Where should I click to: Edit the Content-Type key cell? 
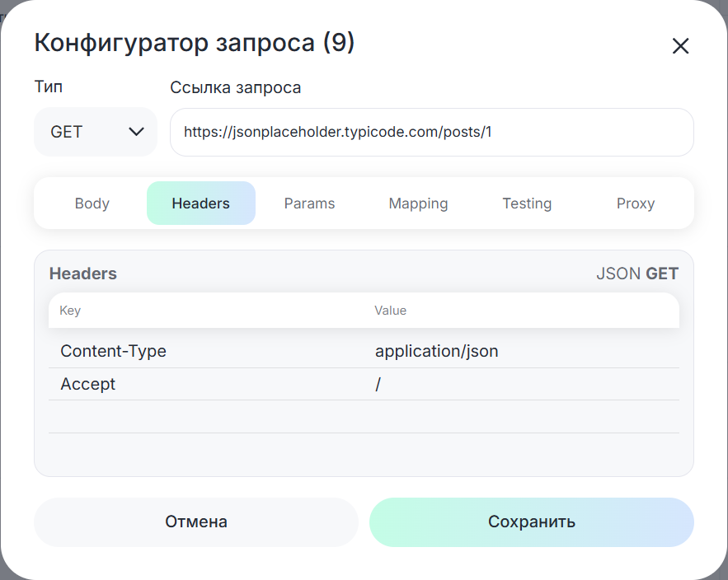click(x=206, y=352)
